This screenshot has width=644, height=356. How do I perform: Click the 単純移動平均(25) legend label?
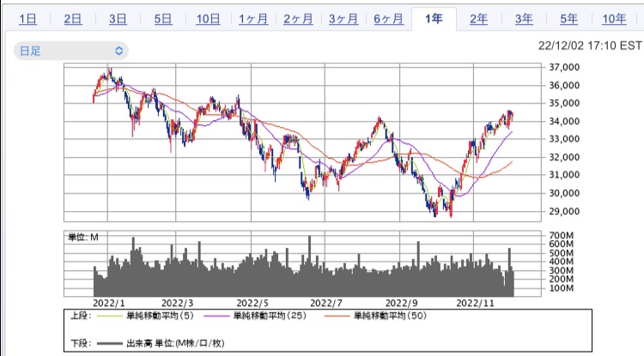(x=270, y=316)
